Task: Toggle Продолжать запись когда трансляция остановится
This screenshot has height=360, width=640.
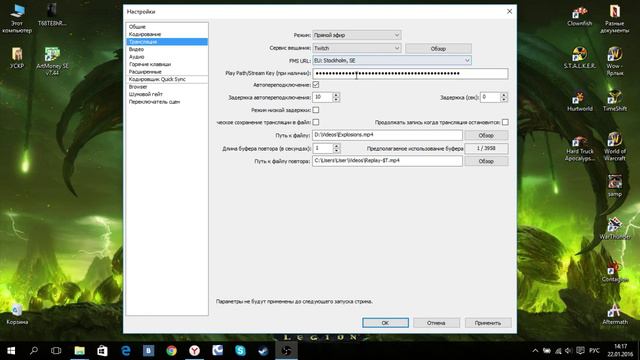Action: (x=505, y=122)
